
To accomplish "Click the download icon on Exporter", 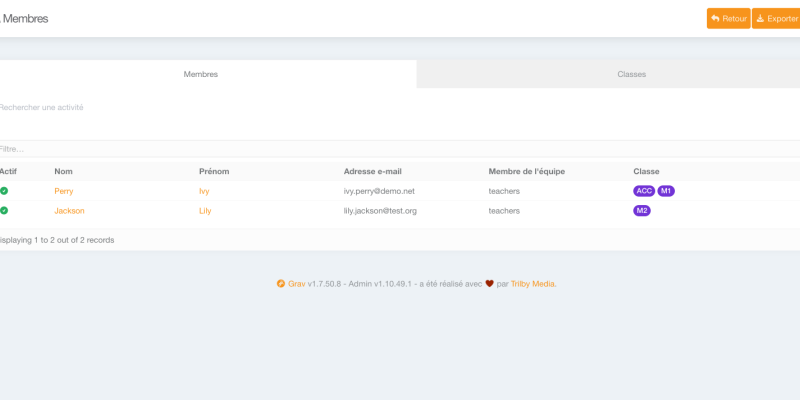I will click(x=760, y=18).
